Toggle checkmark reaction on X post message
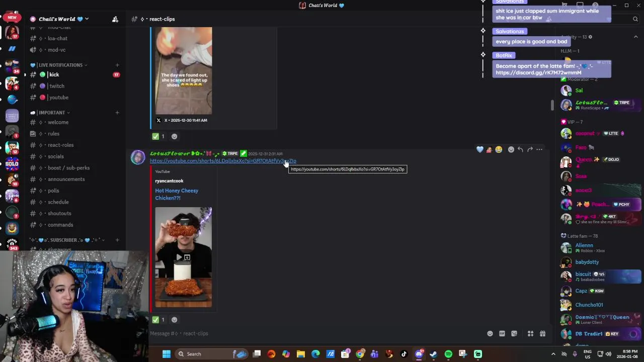 (159, 136)
